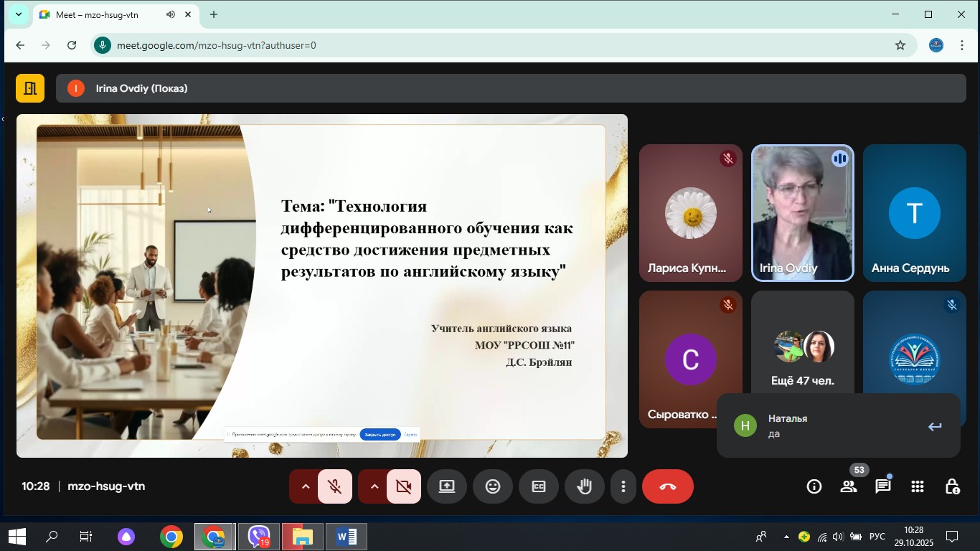Select the Meet browser tab
This screenshot has width=980, height=551.
click(108, 14)
